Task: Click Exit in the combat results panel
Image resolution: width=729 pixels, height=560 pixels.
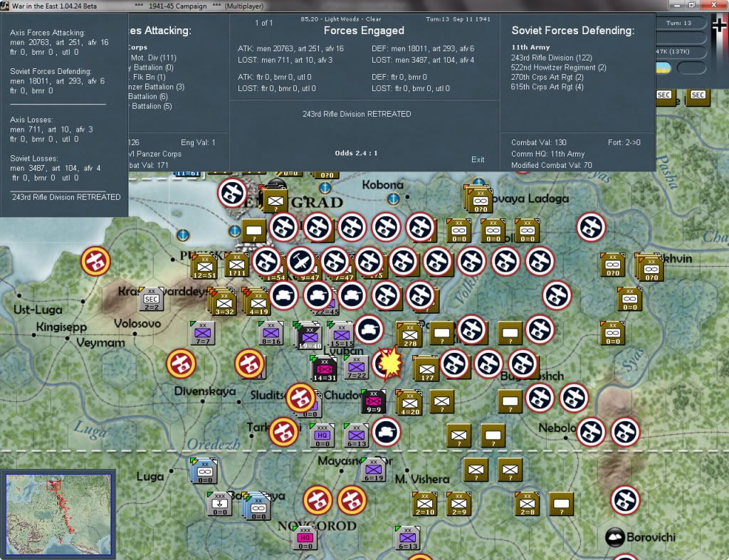Action: point(478,159)
